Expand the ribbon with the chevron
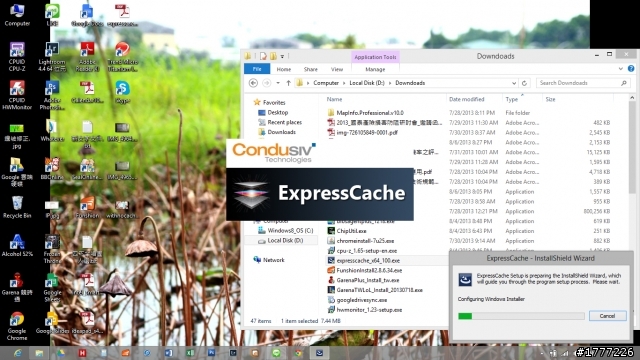The image size is (640, 360). point(621,69)
